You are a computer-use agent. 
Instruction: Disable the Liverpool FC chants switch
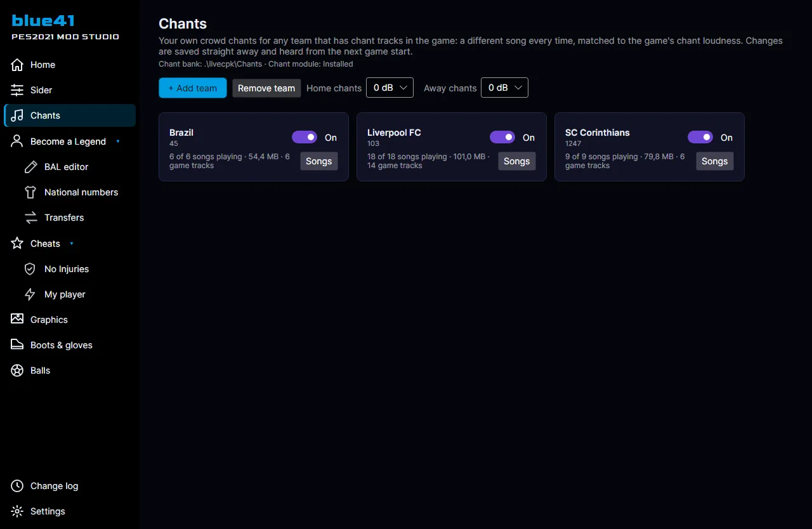(x=502, y=137)
